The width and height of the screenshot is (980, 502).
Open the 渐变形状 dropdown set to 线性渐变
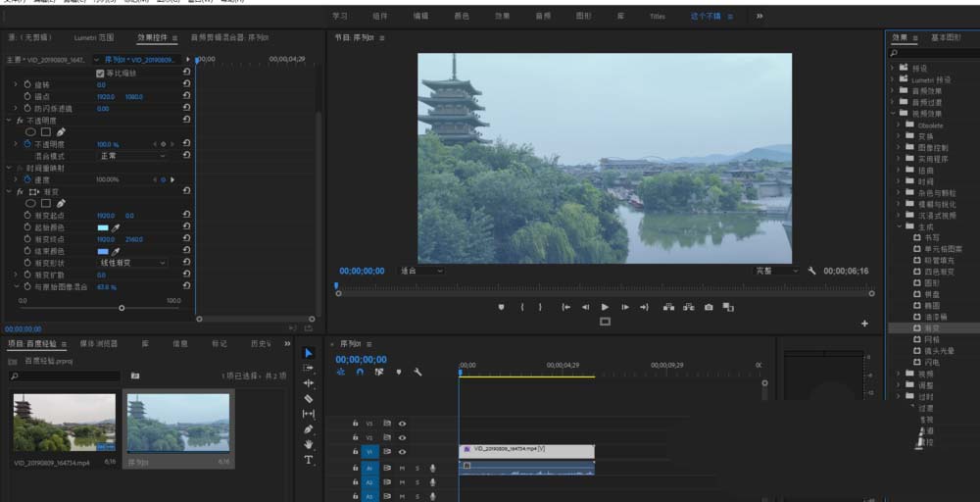[132, 263]
